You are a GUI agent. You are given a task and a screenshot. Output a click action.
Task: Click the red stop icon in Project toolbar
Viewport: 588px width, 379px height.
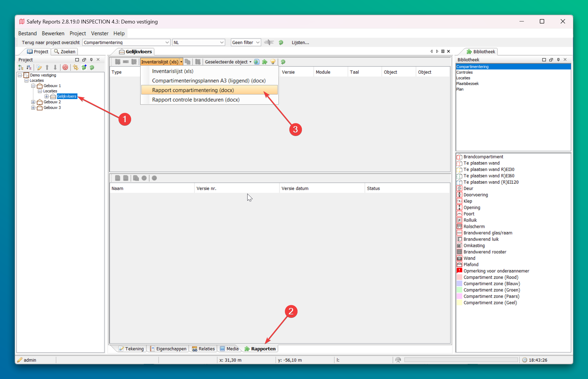(65, 67)
